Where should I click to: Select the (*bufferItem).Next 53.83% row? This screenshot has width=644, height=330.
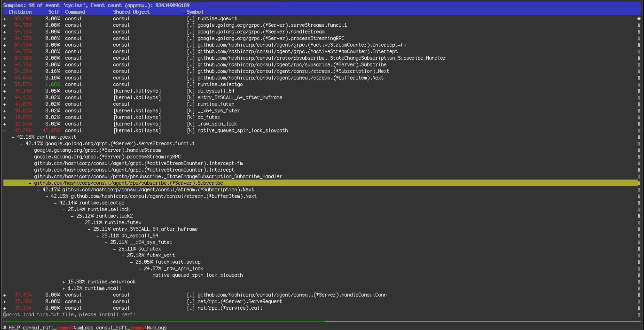(x=290, y=78)
